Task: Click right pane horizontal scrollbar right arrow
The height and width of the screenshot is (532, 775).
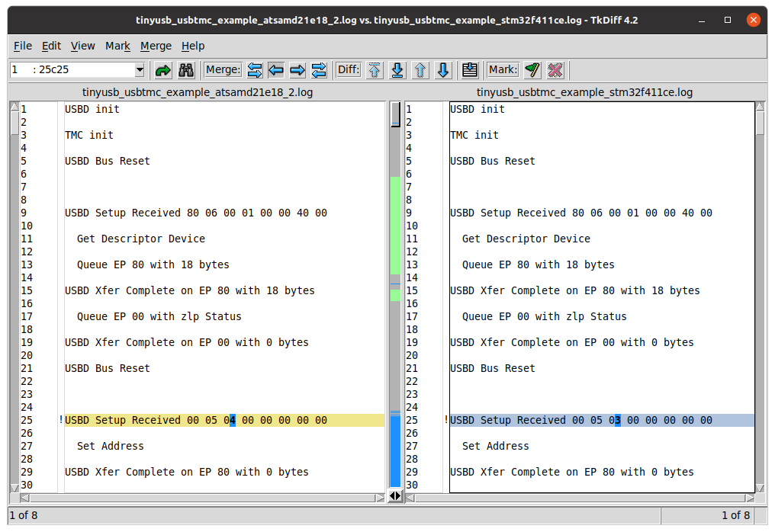Action: click(x=751, y=498)
